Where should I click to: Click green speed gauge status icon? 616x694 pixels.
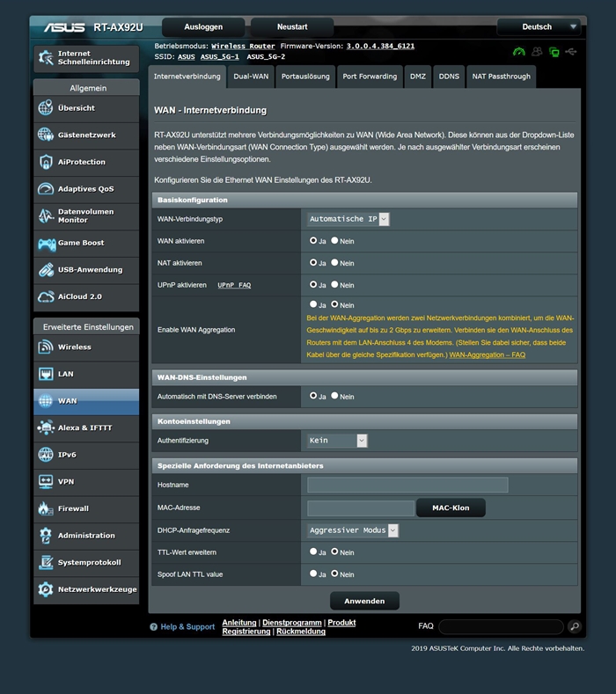tap(518, 52)
